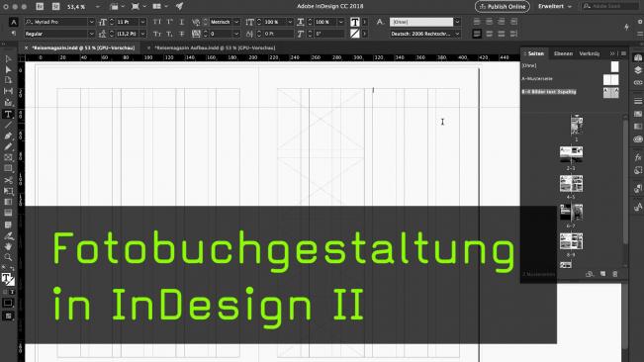Toggle Superscript formatting

[169, 22]
